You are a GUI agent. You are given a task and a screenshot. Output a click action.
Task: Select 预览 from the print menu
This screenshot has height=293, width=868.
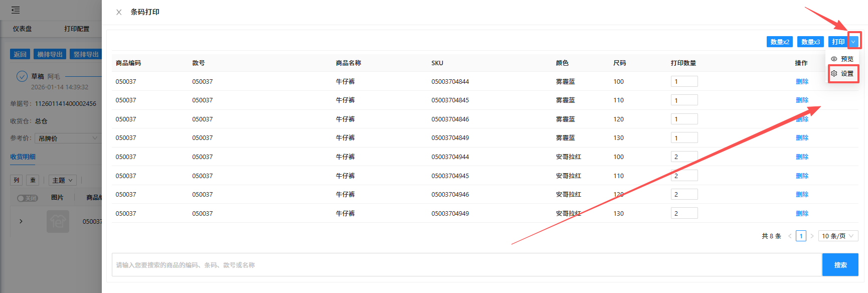coord(843,59)
